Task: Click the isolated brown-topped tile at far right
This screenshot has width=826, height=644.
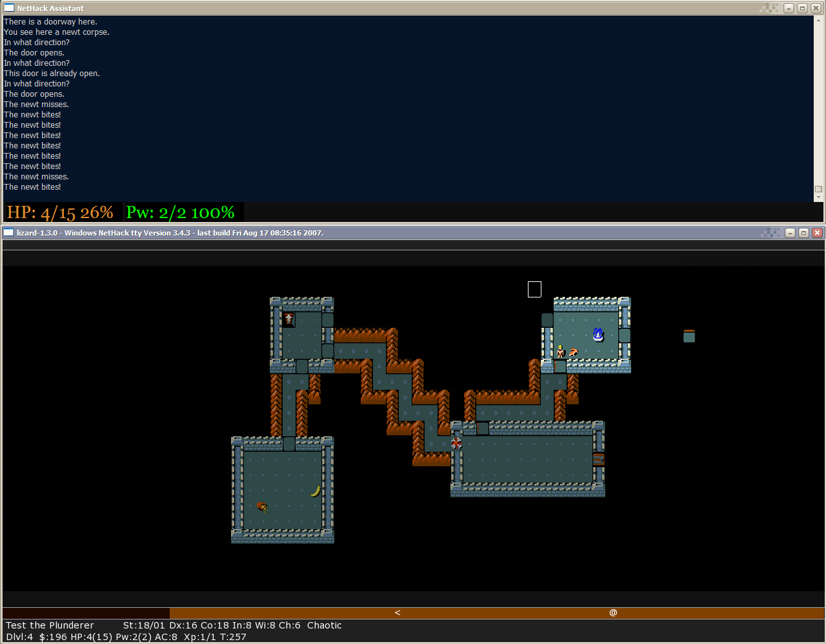Action: tap(689, 336)
